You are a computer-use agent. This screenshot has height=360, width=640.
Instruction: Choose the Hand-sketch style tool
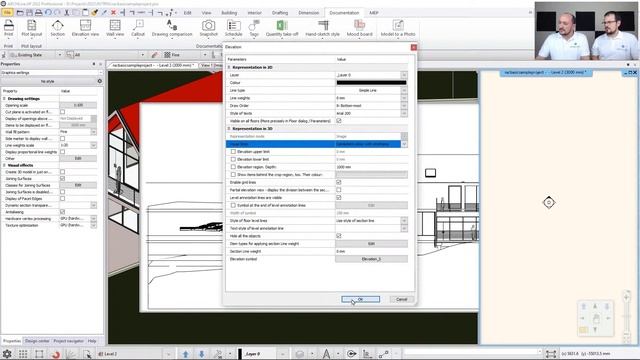coord(322,28)
